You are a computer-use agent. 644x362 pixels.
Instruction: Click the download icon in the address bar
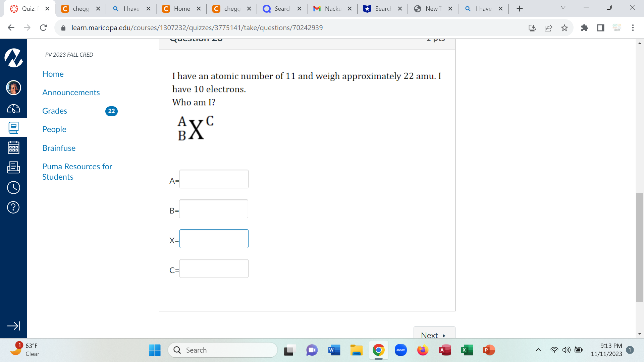click(x=532, y=28)
